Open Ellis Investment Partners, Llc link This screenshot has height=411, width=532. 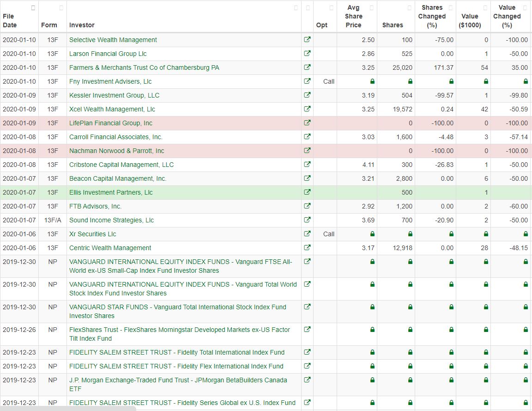pos(111,192)
